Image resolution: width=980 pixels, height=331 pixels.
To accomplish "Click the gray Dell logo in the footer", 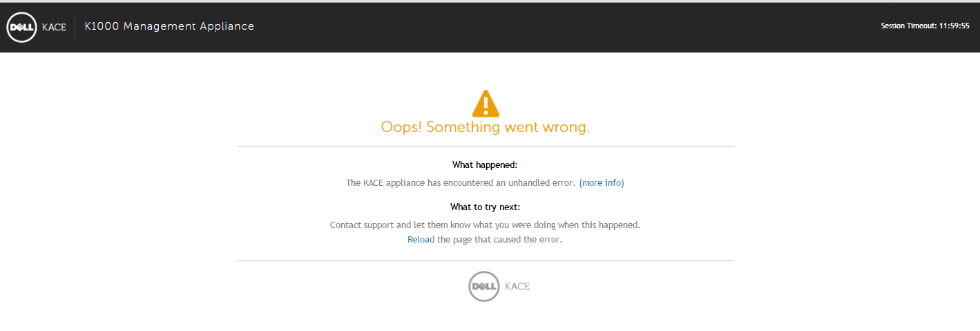I will pos(483,286).
